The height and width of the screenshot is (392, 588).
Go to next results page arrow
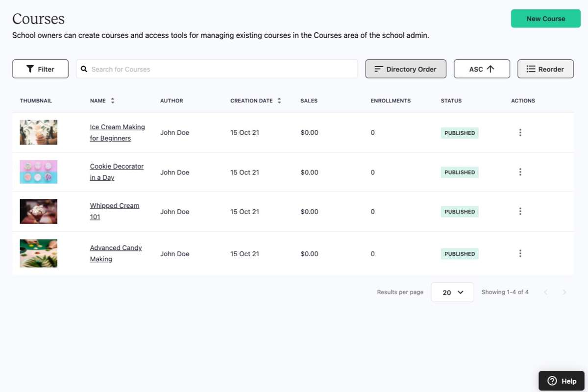(x=564, y=292)
